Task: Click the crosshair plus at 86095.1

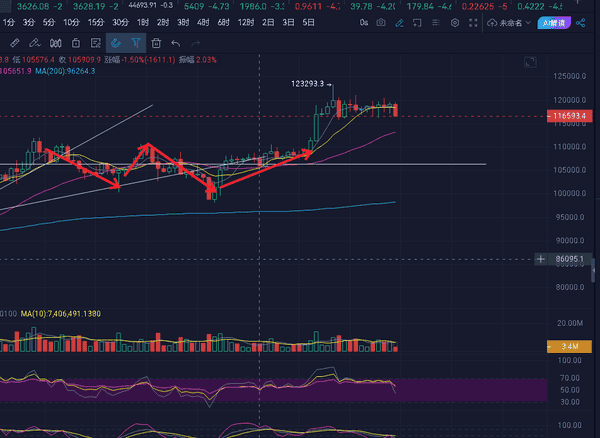Action: pos(541,259)
